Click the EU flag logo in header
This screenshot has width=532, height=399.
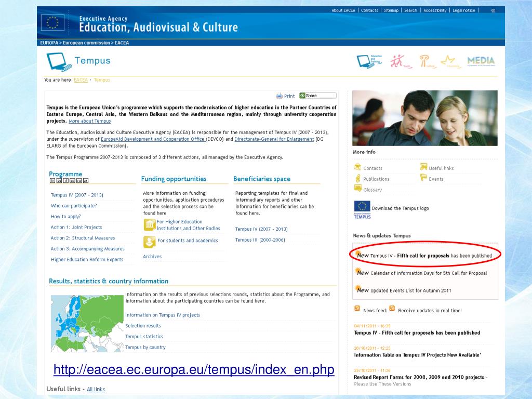click(52, 23)
